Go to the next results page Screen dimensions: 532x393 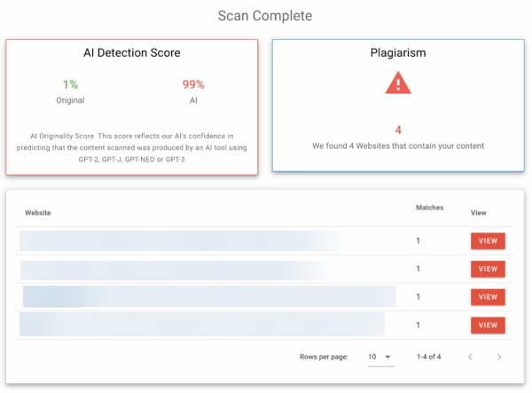(499, 357)
